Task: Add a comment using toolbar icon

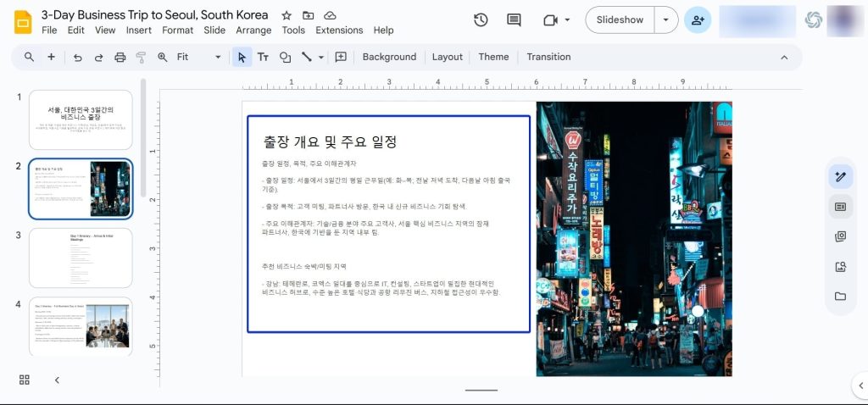Action: click(341, 58)
